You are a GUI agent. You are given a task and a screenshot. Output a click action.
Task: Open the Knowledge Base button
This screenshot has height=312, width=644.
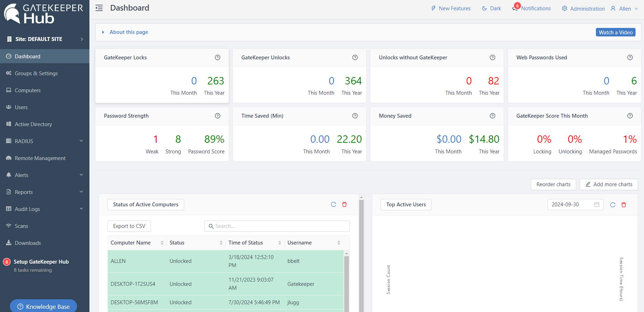tap(43, 306)
